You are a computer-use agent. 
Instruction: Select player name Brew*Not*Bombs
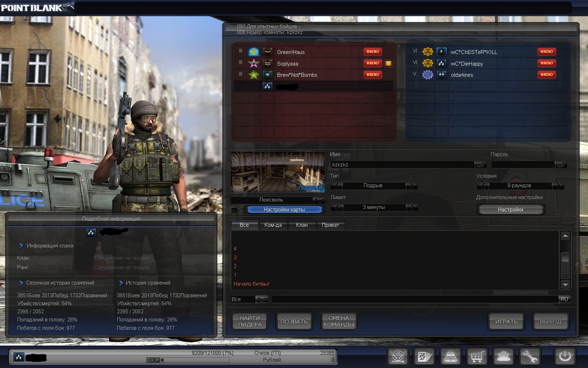(297, 75)
